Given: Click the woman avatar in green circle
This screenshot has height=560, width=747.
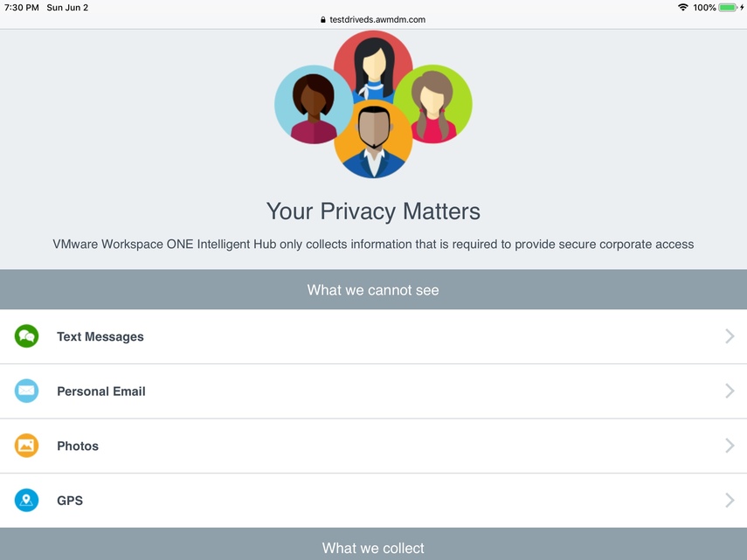Looking at the screenshot, I should (434, 103).
